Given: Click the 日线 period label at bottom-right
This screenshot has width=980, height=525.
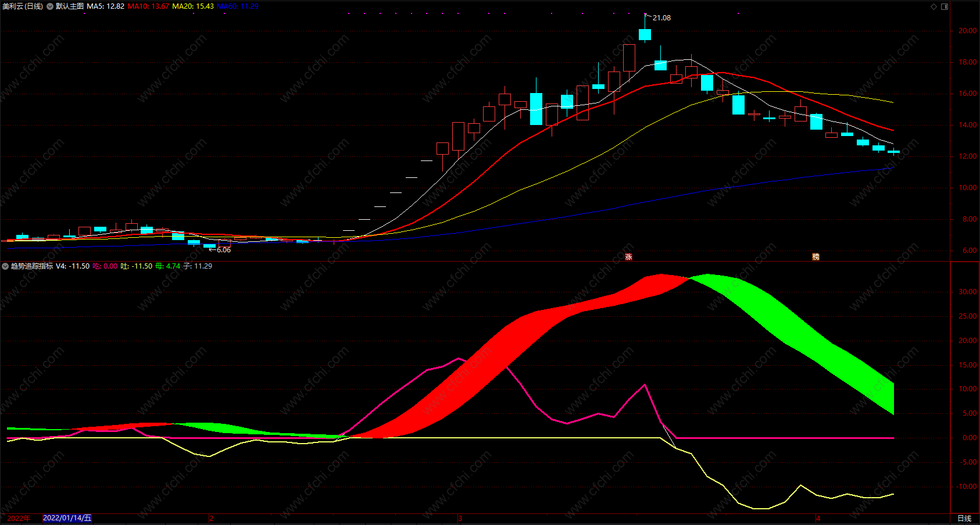Looking at the screenshot, I should pos(964,518).
